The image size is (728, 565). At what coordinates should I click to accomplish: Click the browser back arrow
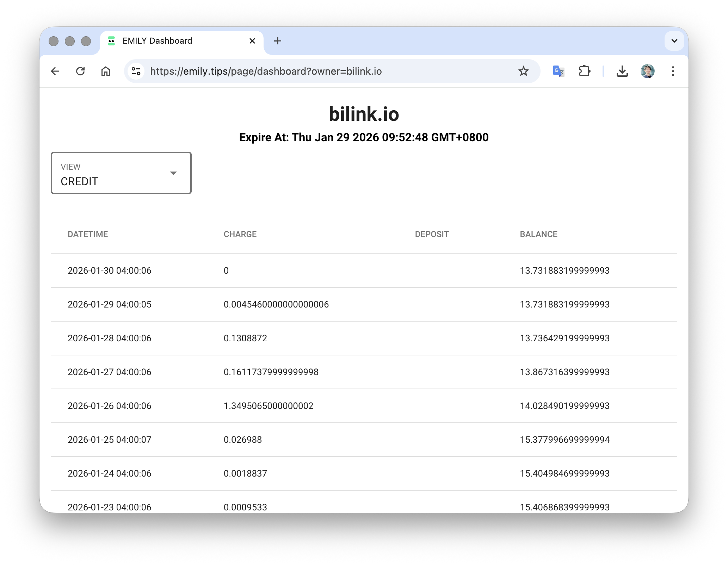pyautogui.click(x=55, y=72)
